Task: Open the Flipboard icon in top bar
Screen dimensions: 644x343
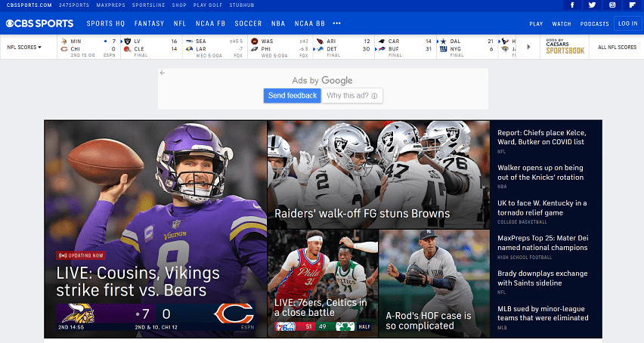Action: point(632,5)
